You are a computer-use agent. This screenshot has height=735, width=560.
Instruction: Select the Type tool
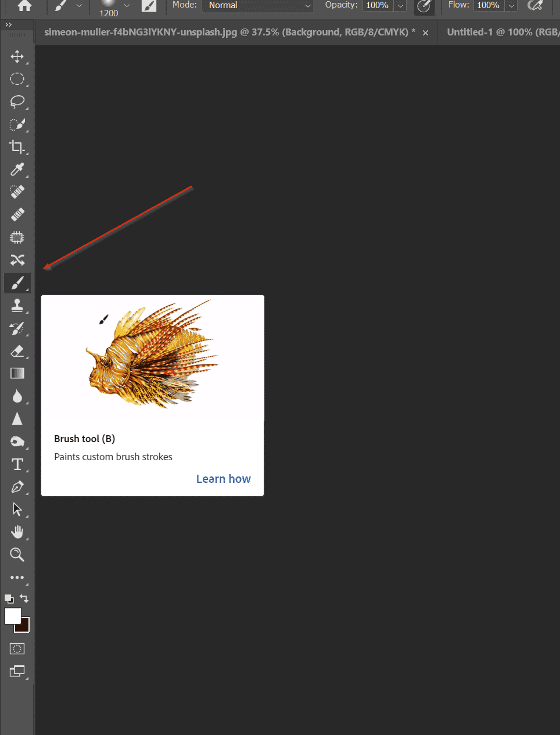point(17,464)
